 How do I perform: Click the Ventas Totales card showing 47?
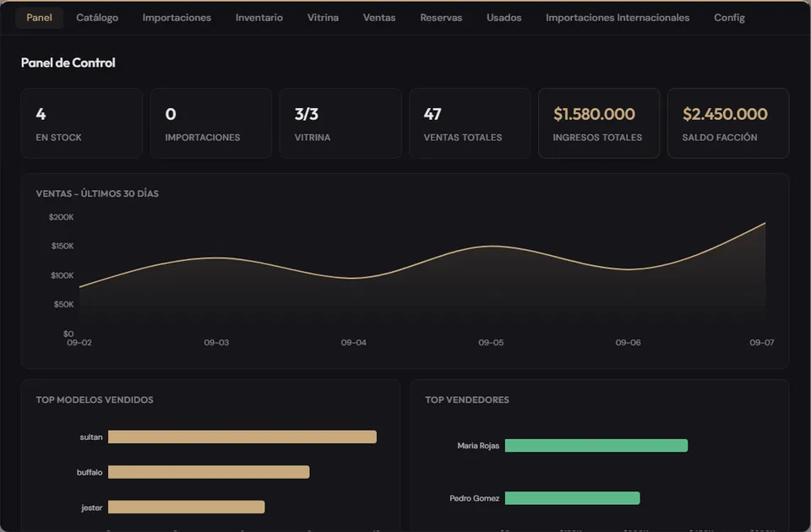point(470,123)
